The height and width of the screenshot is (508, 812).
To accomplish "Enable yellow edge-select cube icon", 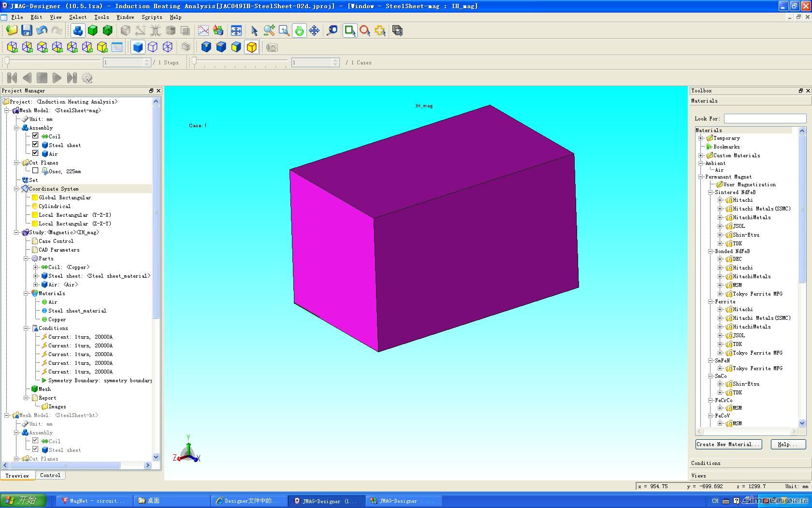I will pos(251,47).
